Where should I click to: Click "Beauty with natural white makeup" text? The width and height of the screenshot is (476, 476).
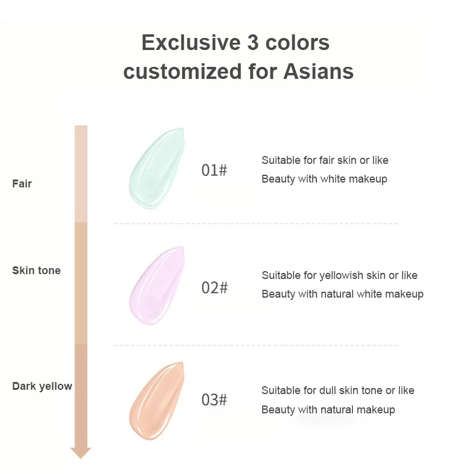pyautogui.click(x=342, y=294)
